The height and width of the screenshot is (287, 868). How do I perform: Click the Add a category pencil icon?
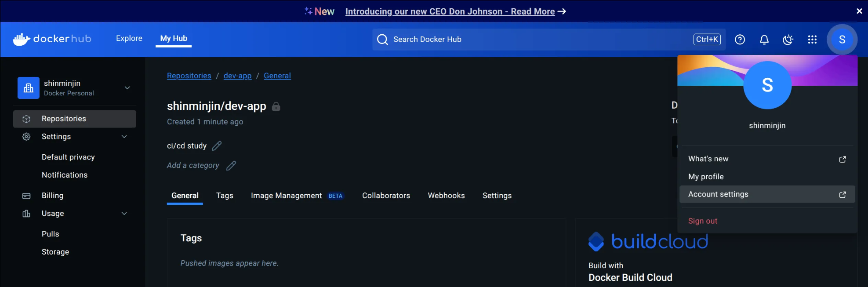tap(231, 165)
